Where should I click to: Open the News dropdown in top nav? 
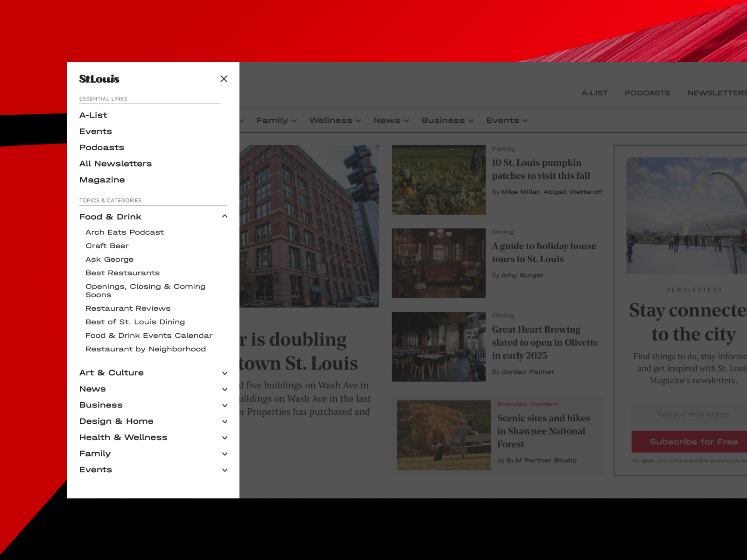pos(391,120)
